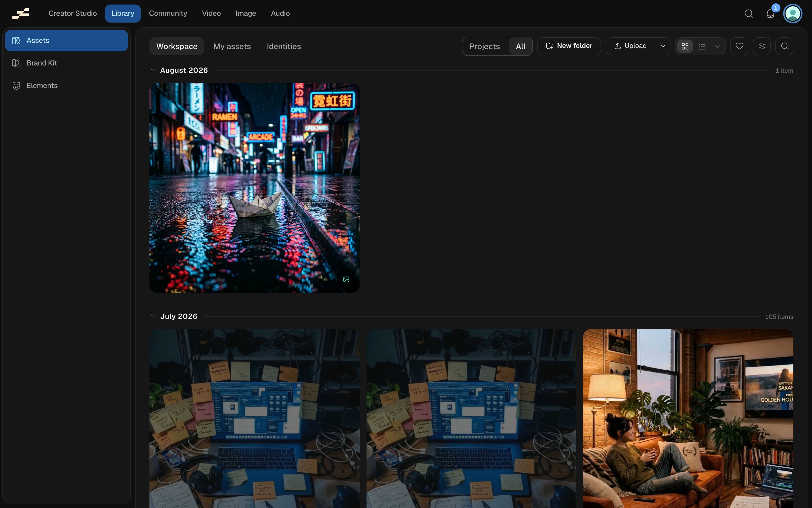Switch to grid view layout
The width and height of the screenshot is (812, 508).
[685, 46]
